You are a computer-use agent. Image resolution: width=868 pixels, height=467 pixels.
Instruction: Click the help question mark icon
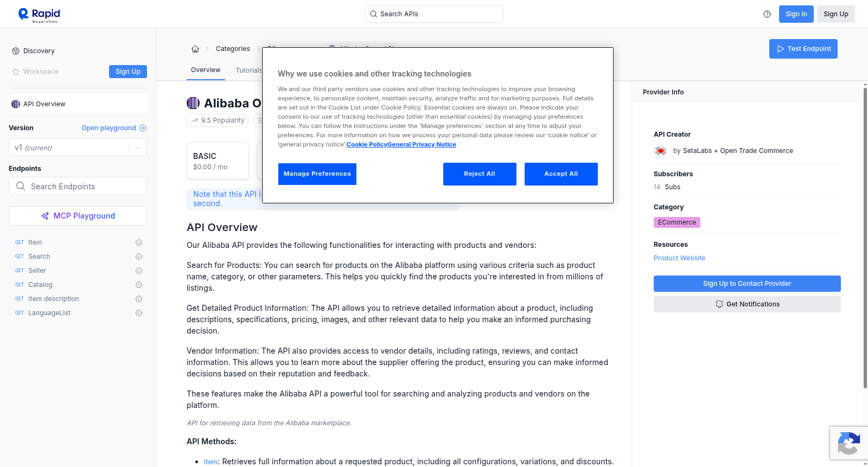(x=767, y=14)
